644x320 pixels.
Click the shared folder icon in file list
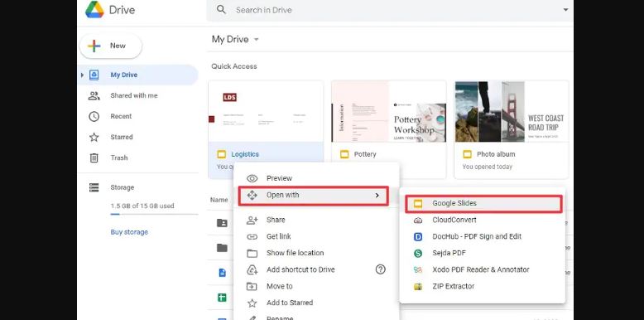point(222,223)
